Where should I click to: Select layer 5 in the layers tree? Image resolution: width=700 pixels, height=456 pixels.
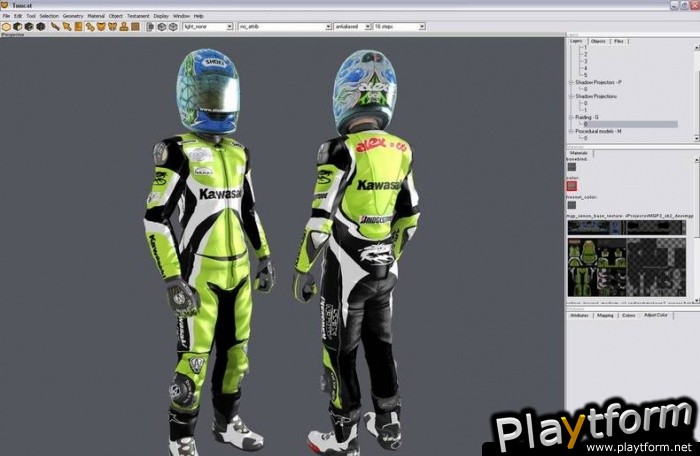(585, 75)
